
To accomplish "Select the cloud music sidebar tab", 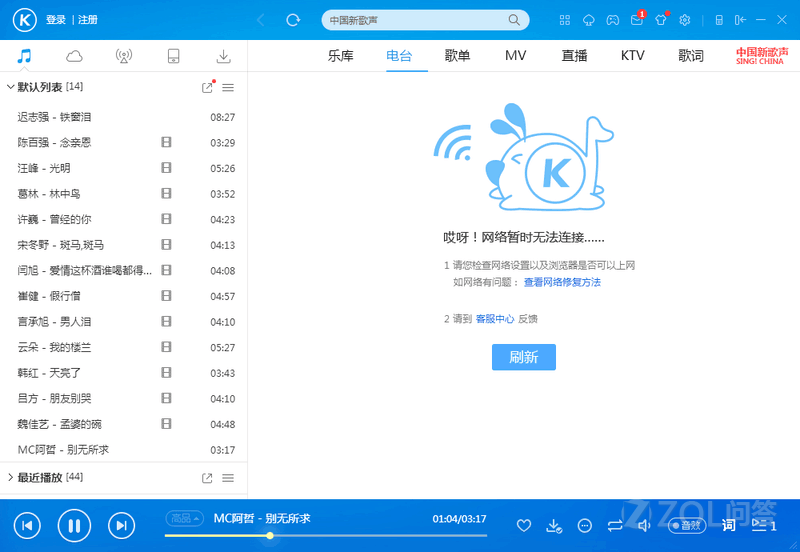I will [74, 56].
